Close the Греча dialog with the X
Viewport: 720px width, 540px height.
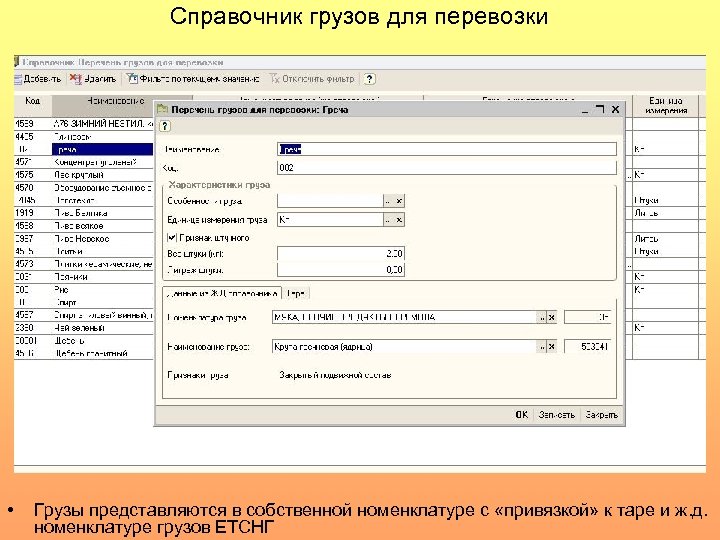pos(615,109)
